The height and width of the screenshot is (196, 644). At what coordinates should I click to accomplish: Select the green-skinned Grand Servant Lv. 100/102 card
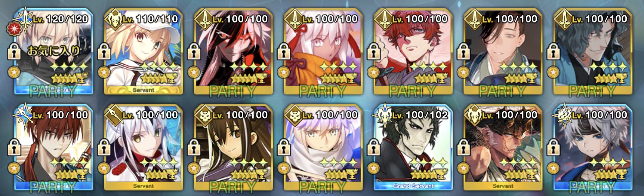click(413, 147)
